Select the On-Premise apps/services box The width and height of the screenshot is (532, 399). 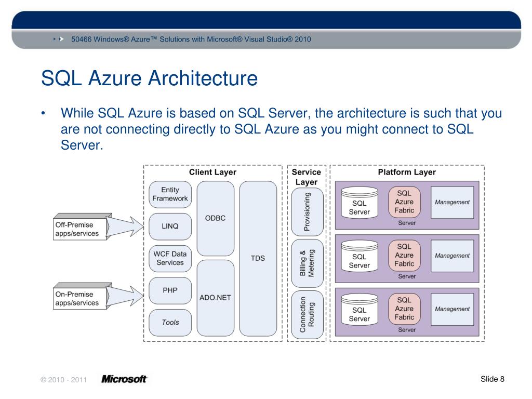79,298
